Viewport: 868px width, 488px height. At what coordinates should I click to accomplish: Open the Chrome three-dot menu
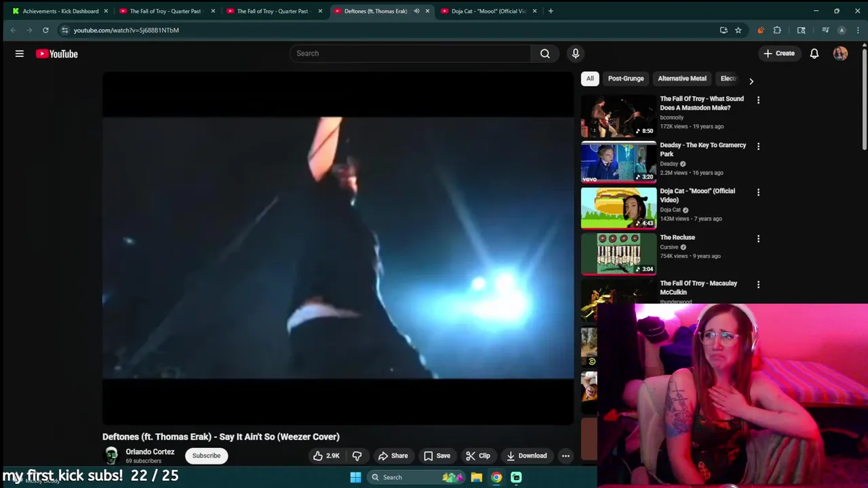[859, 30]
